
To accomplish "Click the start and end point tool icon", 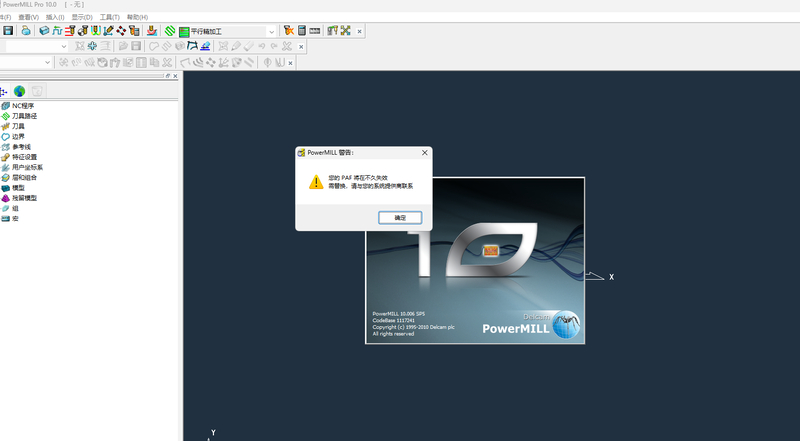I will click(83, 31).
